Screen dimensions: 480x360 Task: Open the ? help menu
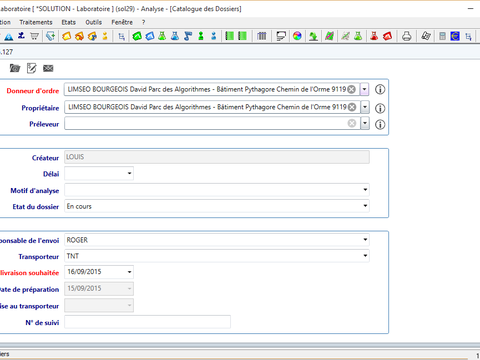pyautogui.click(x=143, y=22)
